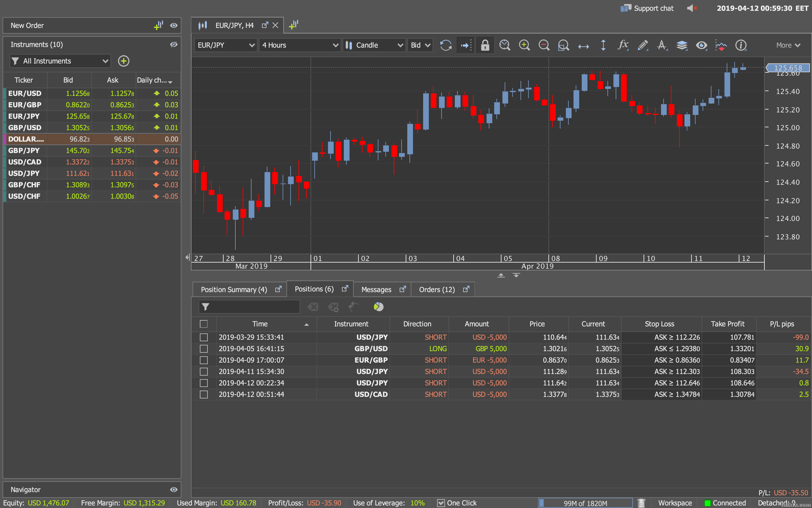Screen dimensions: 812x508
Task: Open the All Instruments filter dropdown
Action: pyautogui.click(x=60, y=61)
